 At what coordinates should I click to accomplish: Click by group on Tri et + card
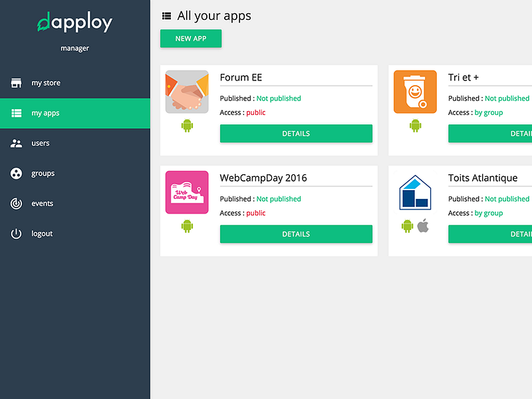(x=489, y=112)
